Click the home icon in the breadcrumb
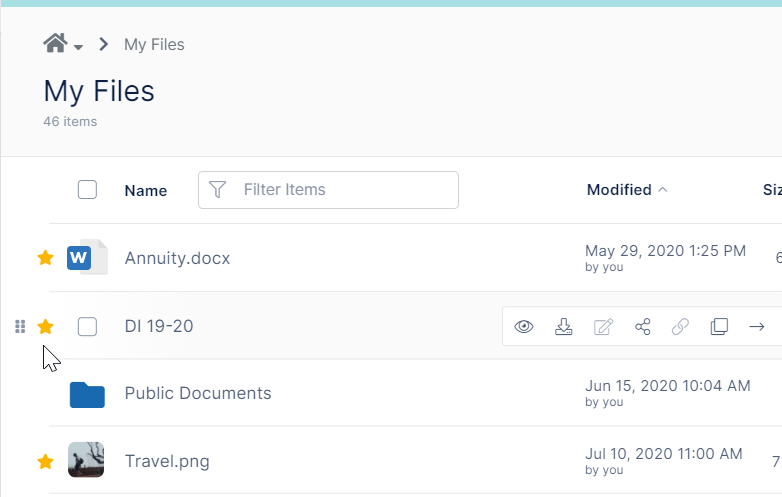 click(x=55, y=43)
